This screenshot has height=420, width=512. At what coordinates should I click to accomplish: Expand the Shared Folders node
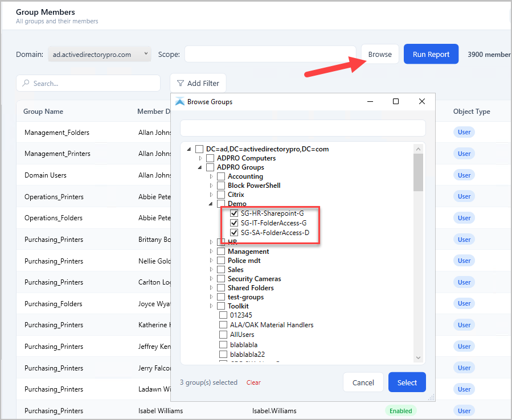click(x=211, y=288)
